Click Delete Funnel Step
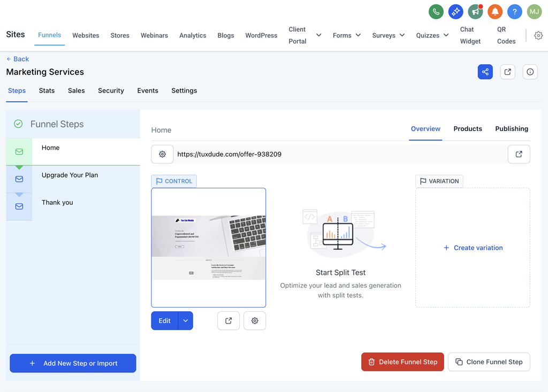This screenshot has height=392, width=548. tap(402, 362)
